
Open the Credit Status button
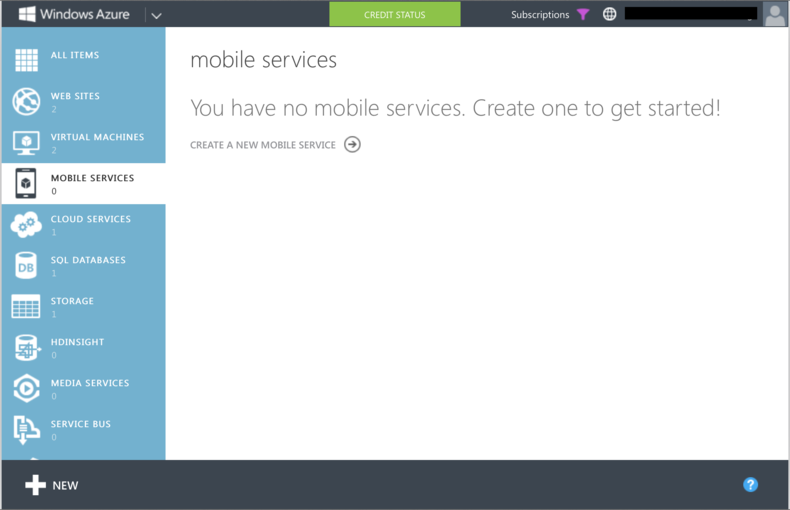click(394, 14)
